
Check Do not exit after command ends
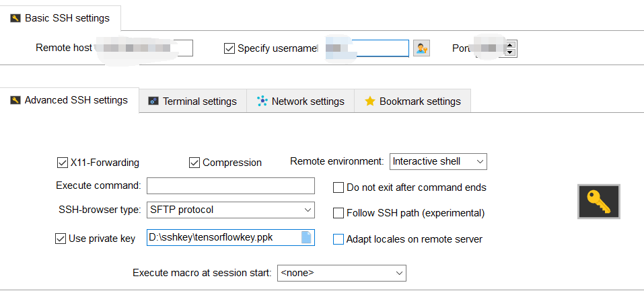pyautogui.click(x=338, y=187)
